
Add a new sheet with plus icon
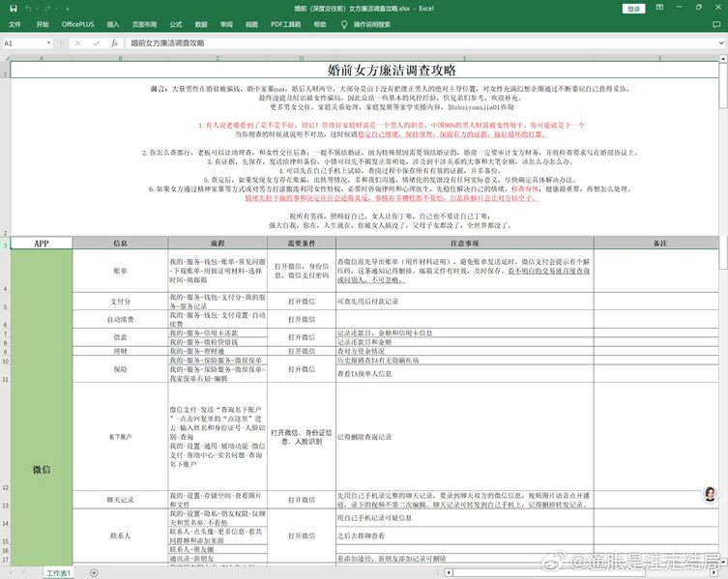(94, 573)
